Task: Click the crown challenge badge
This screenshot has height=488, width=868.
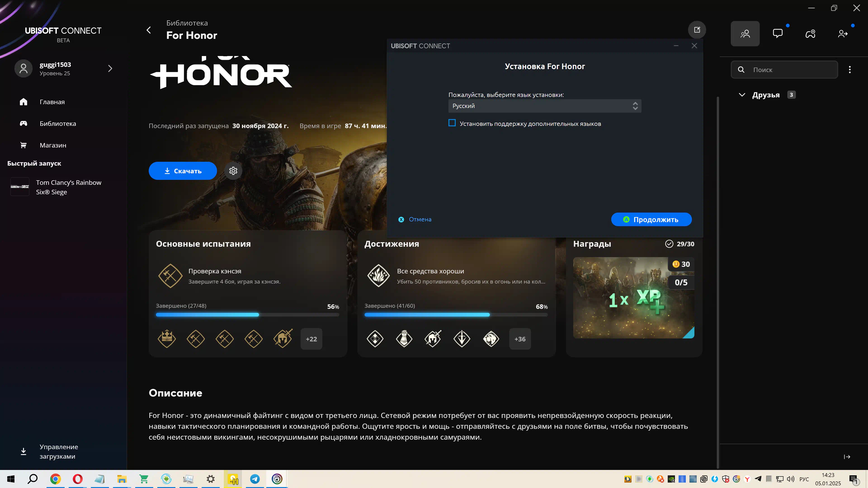Action: point(167,339)
